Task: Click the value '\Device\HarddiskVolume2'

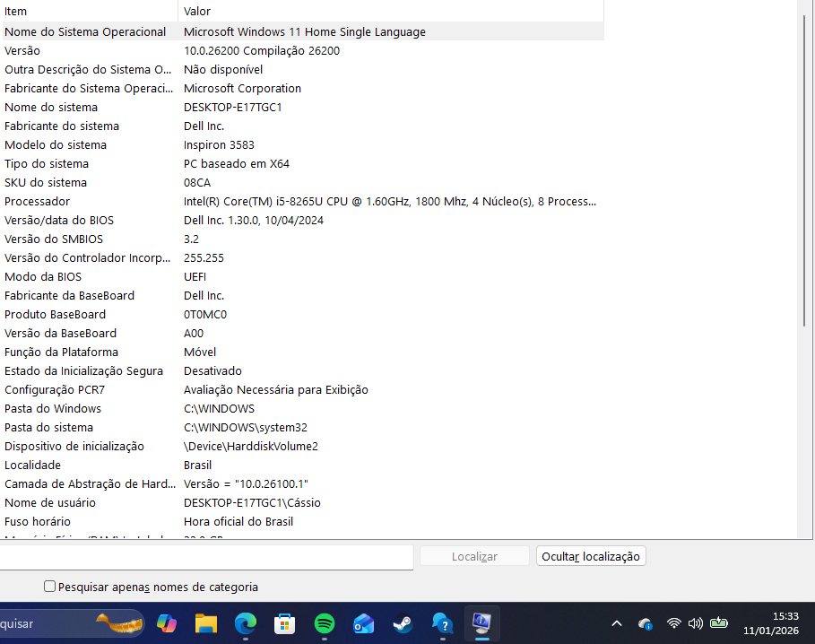Action: 250,446
